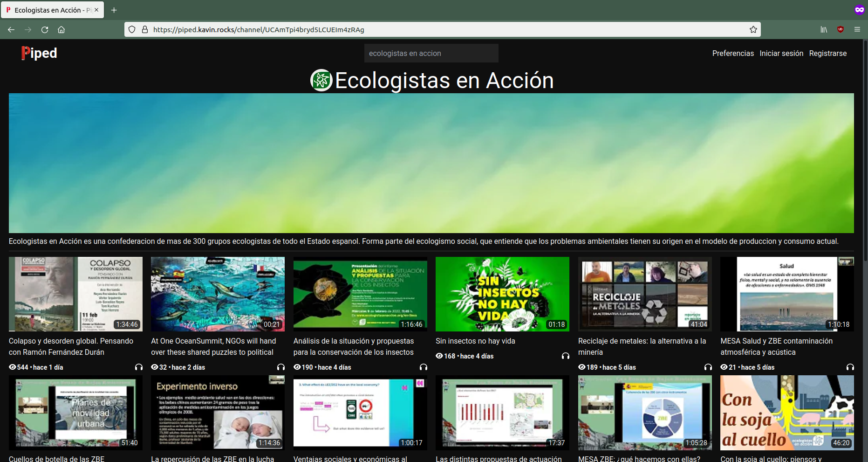Image resolution: width=868 pixels, height=462 pixels.
Task: Open Cuellos de botella de las ZBE title
Action: [56, 459]
